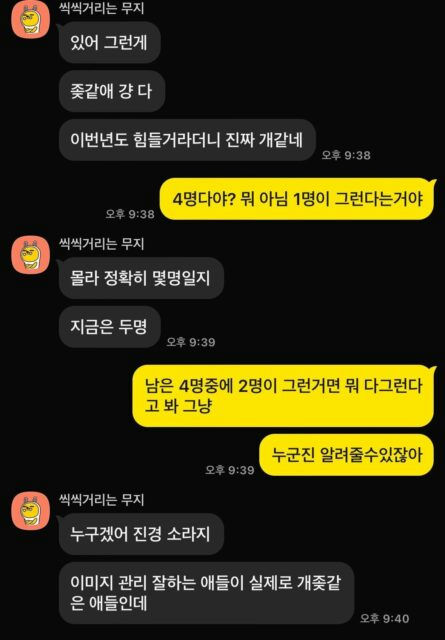
Task: Select the bubble 이번년도 힘들거라더니 진짜 개같네
Action: (187, 140)
